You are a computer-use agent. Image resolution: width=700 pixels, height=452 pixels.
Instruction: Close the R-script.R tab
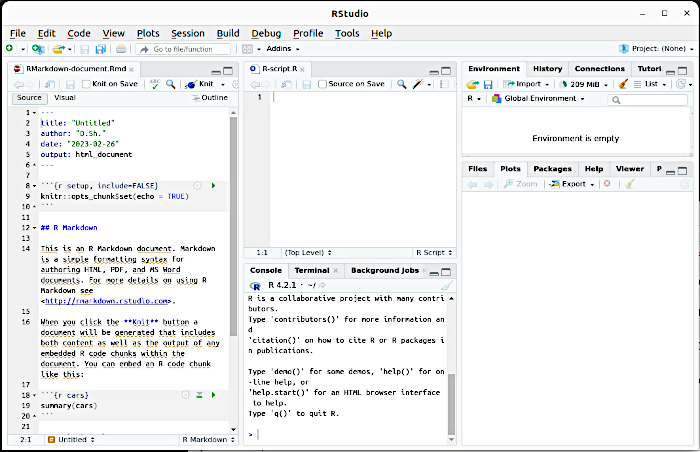click(302, 69)
